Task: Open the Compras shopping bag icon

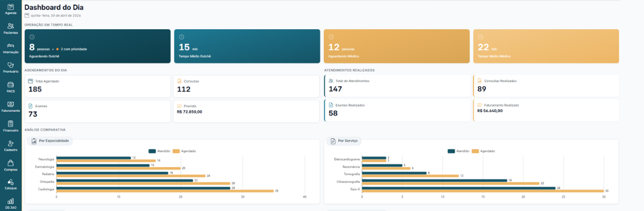Action: (11, 163)
